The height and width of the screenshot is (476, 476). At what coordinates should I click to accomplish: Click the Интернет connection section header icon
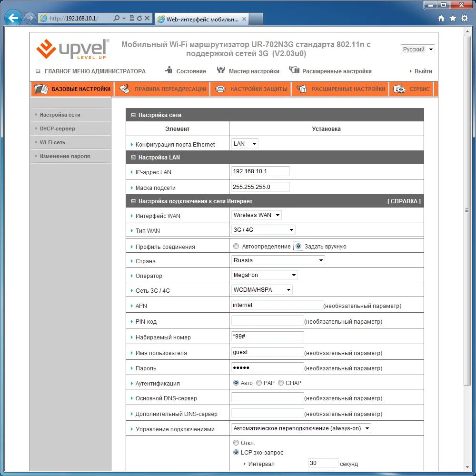pos(133,201)
